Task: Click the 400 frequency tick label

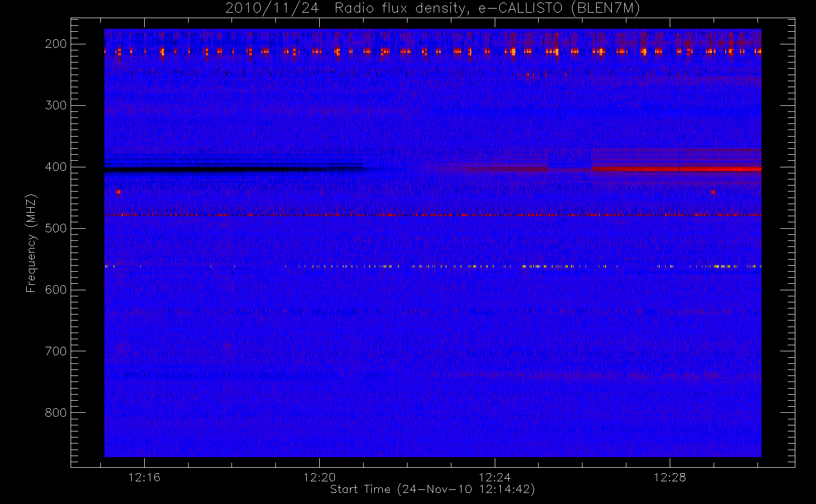Action: [55, 167]
